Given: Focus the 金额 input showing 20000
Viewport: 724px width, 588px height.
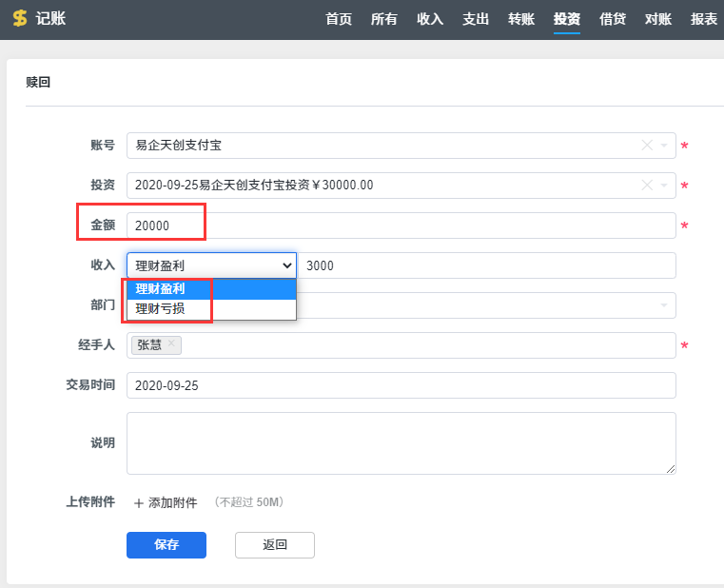Looking at the screenshot, I should [x=401, y=225].
